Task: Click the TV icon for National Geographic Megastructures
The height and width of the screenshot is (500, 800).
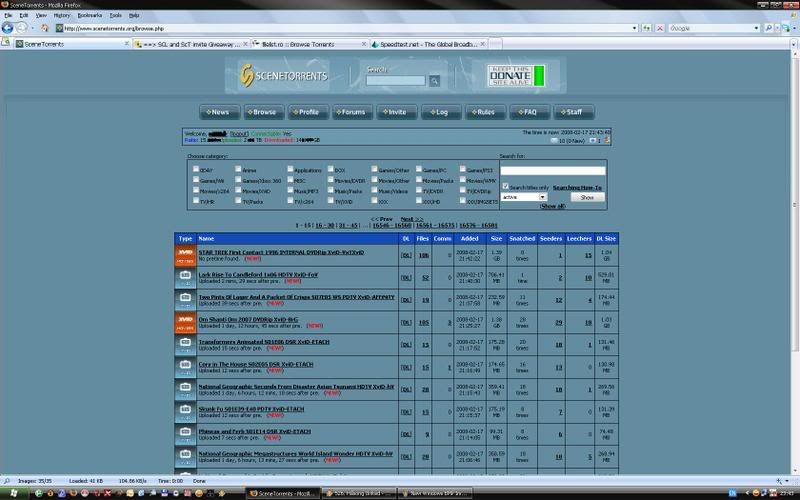Action: [x=185, y=457]
